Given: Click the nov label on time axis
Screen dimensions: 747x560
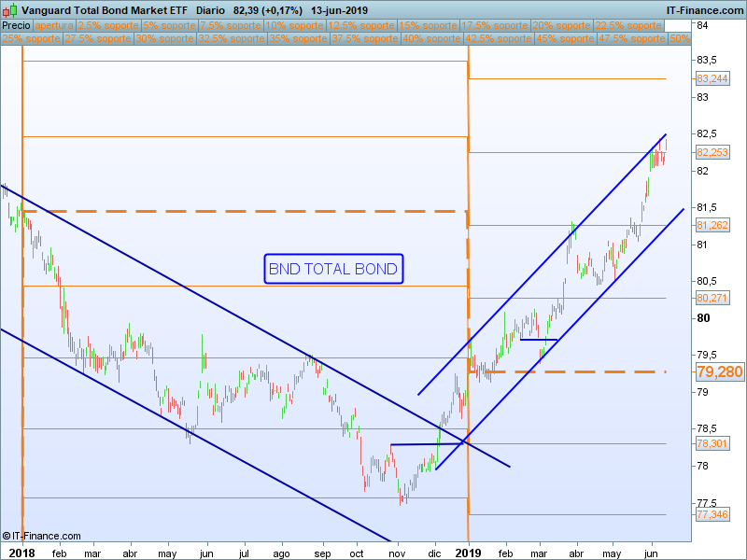Looking at the screenshot, I should 397,553.
